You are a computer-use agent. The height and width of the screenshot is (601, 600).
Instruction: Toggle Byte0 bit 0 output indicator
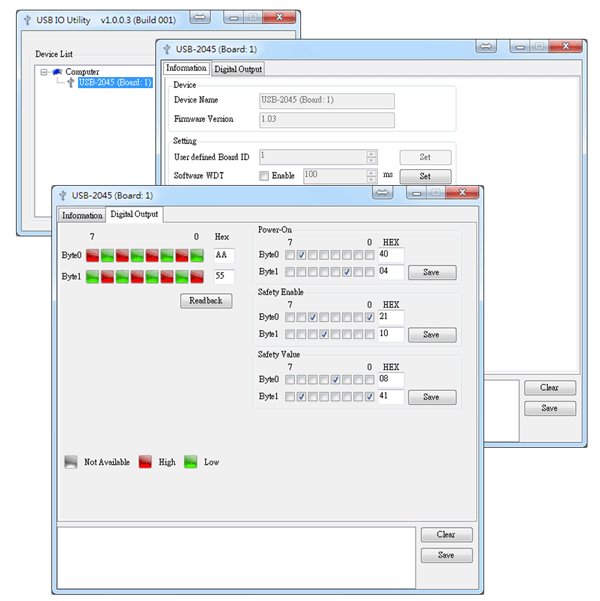click(x=197, y=256)
